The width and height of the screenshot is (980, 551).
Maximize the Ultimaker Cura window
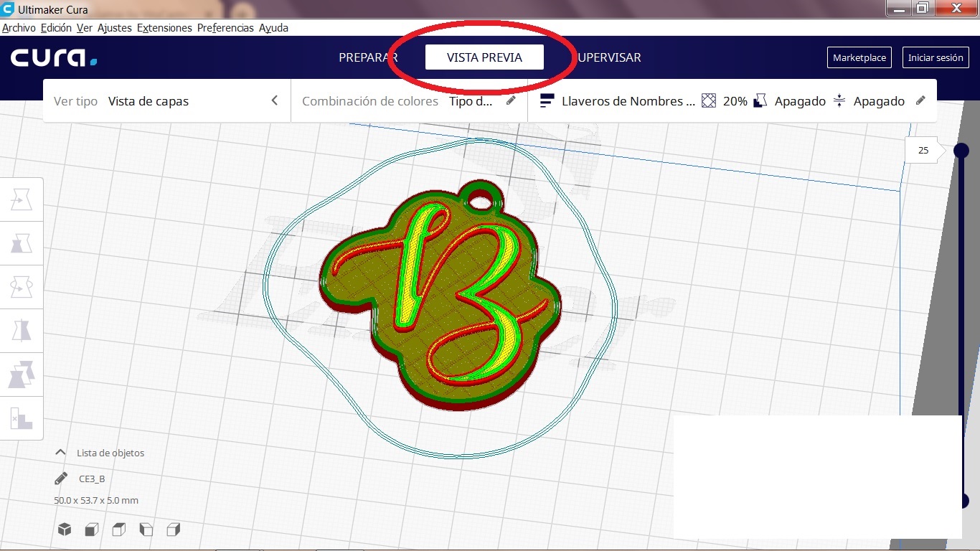pos(923,8)
